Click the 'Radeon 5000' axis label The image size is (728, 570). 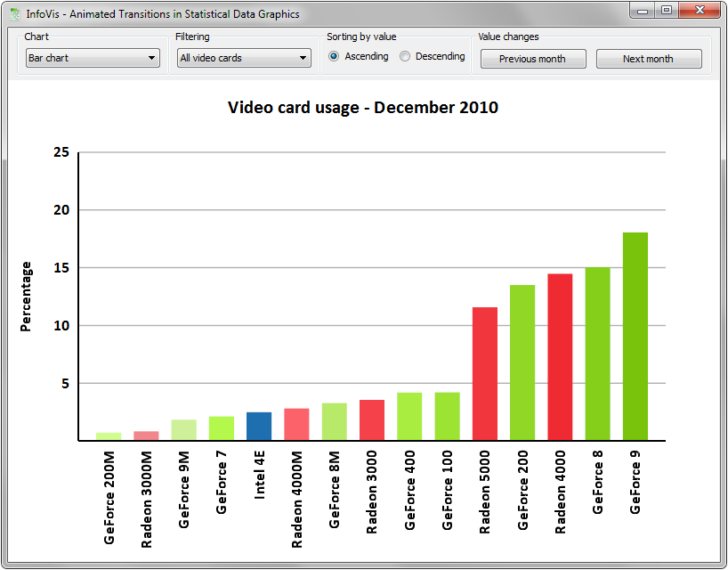pos(484,492)
